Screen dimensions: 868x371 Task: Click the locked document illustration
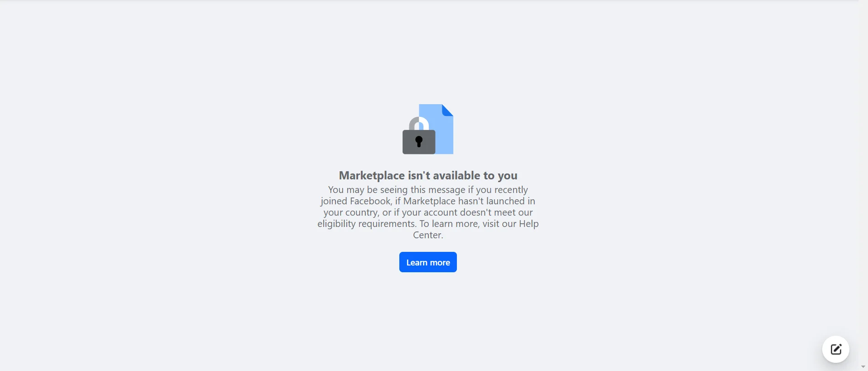428,129
